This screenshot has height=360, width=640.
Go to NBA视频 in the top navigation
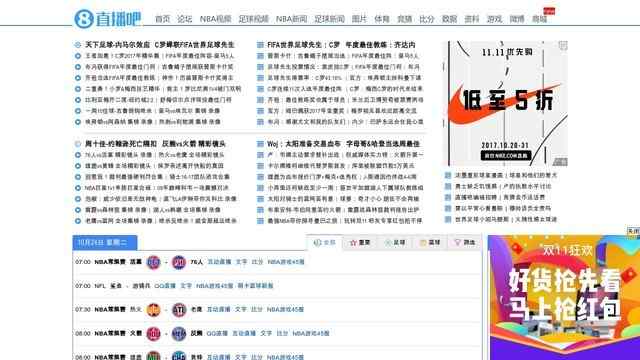[216, 19]
